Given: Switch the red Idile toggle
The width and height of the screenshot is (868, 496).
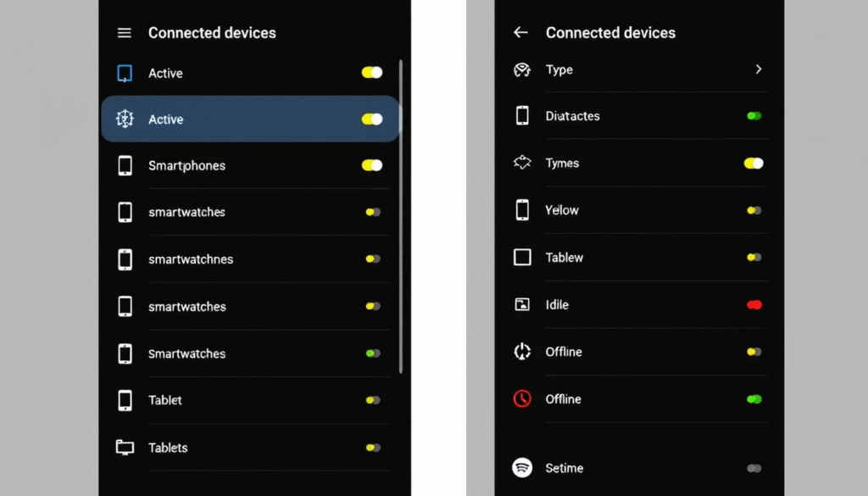Looking at the screenshot, I should pyautogui.click(x=754, y=304).
